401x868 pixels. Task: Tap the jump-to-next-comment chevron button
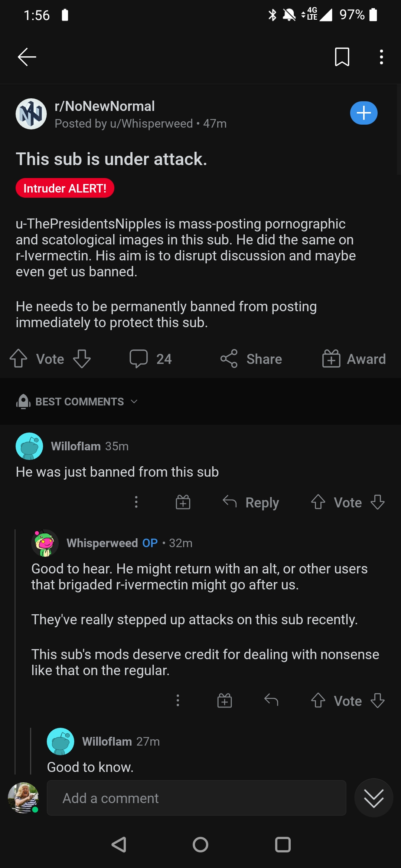374,798
